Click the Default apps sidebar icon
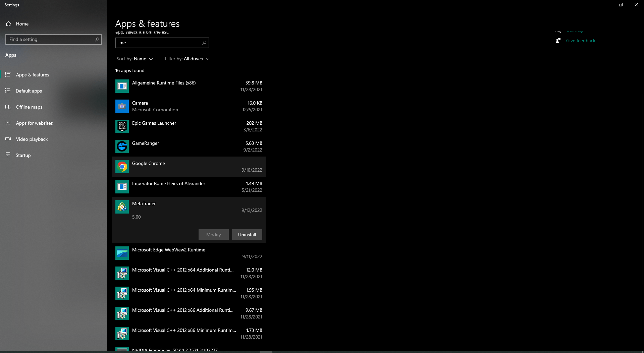644x353 pixels. click(8, 91)
